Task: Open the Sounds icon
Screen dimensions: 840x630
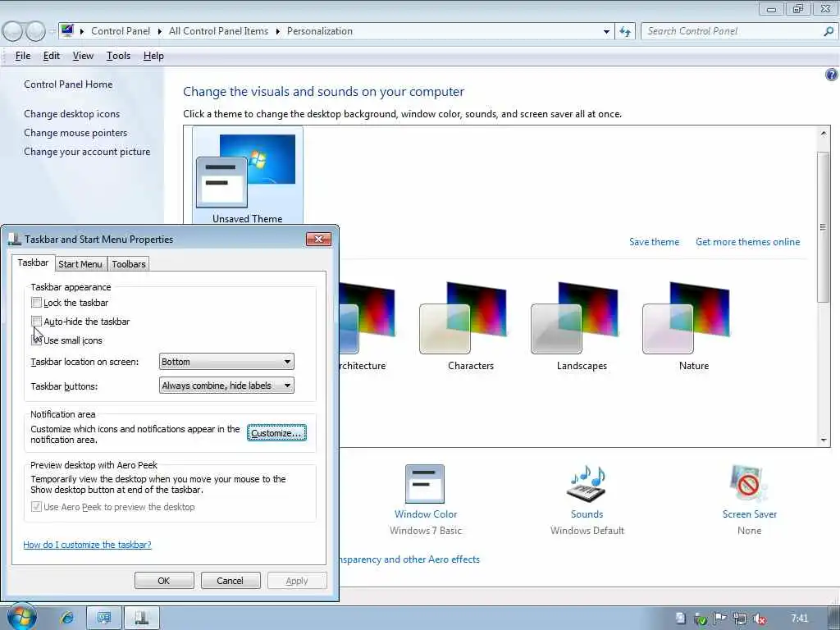Action: click(587, 484)
